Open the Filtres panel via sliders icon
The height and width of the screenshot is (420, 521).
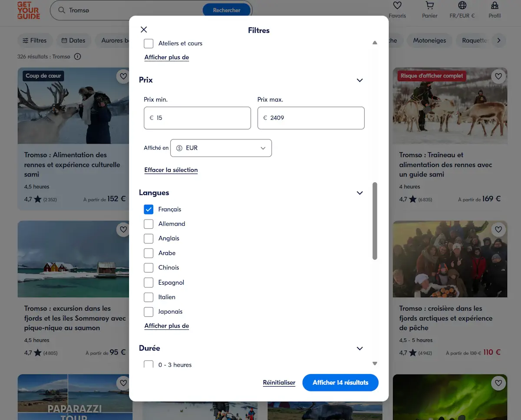(35, 40)
